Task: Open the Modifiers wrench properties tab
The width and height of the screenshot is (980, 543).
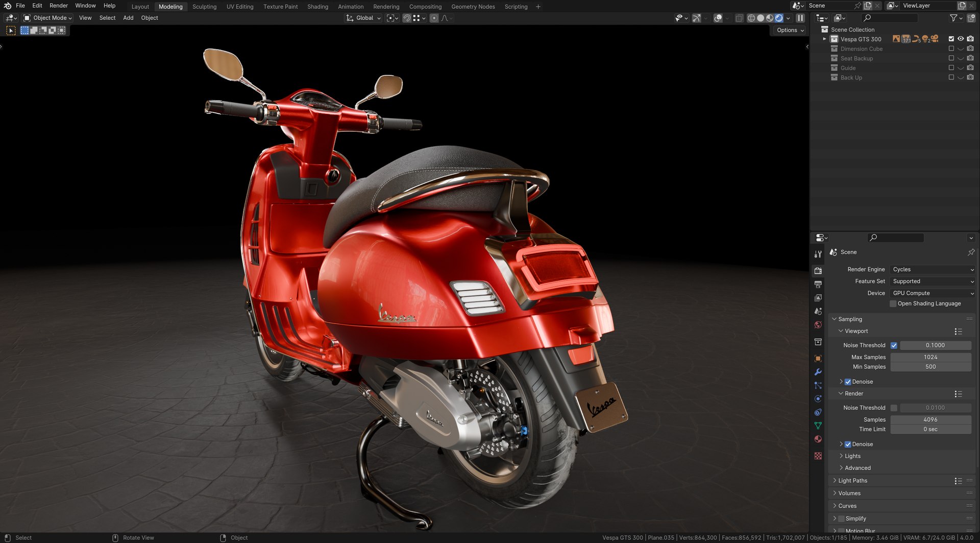Action: pos(818,372)
